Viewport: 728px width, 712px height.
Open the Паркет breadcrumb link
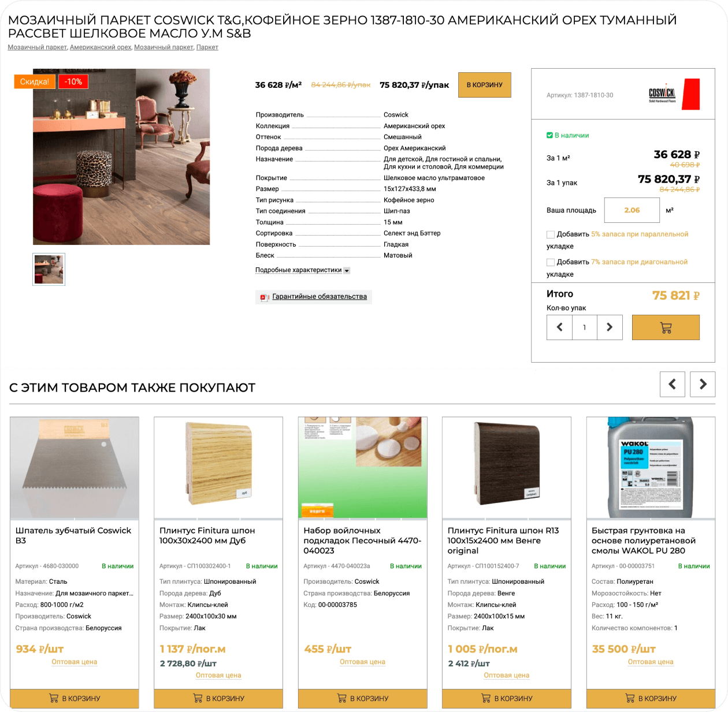[x=207, y=47]
